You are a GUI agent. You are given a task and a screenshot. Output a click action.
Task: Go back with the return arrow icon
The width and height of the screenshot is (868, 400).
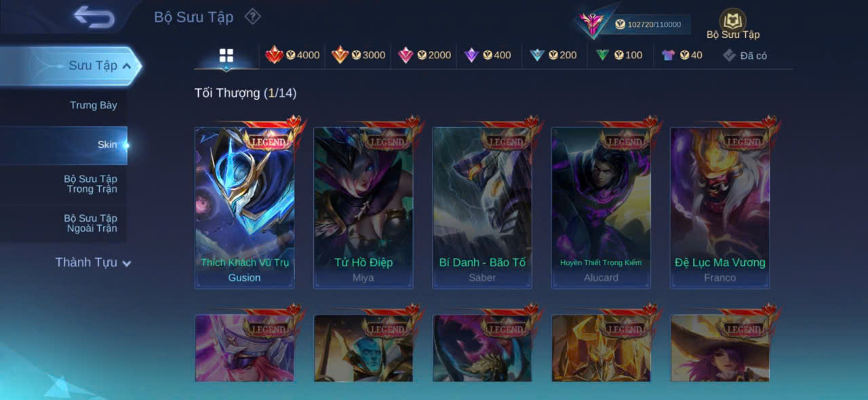(94, 17)
